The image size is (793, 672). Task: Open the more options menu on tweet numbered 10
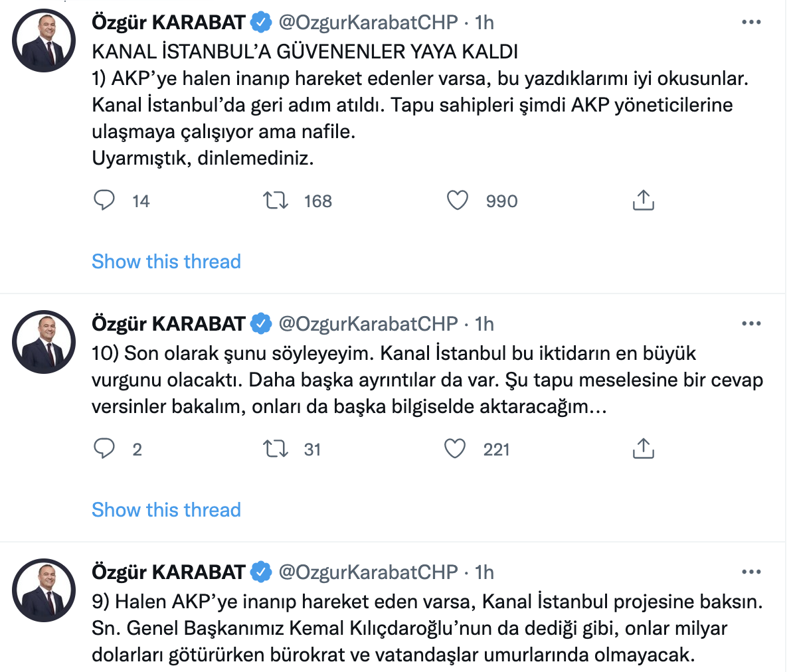point(750,323)
